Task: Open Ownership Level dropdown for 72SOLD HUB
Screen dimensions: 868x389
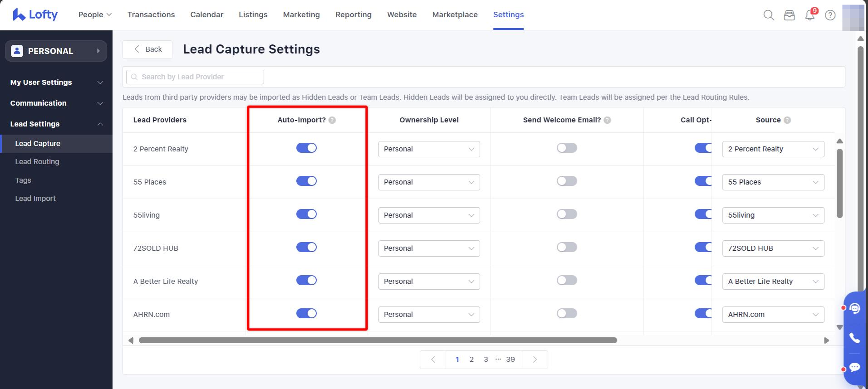Action: [x=429, y=248]
